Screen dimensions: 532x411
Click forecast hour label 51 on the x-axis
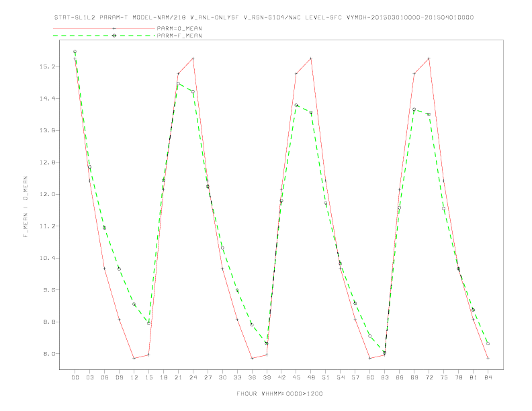point(326,377)
